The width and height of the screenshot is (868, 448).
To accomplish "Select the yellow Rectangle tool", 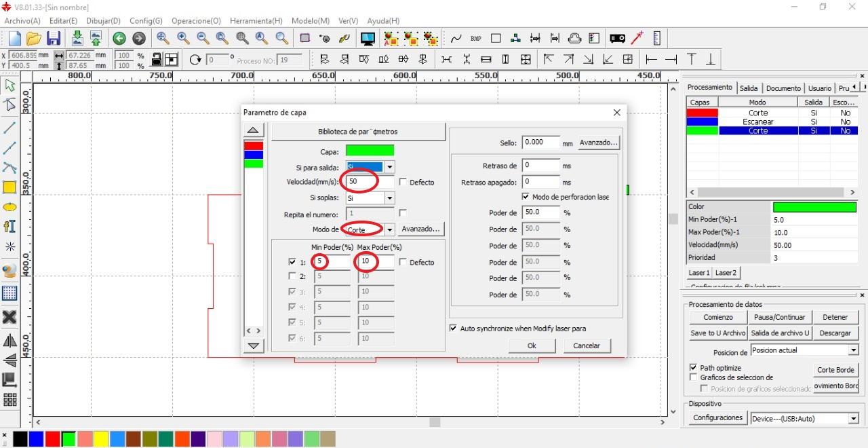I will tap(9, 187).
